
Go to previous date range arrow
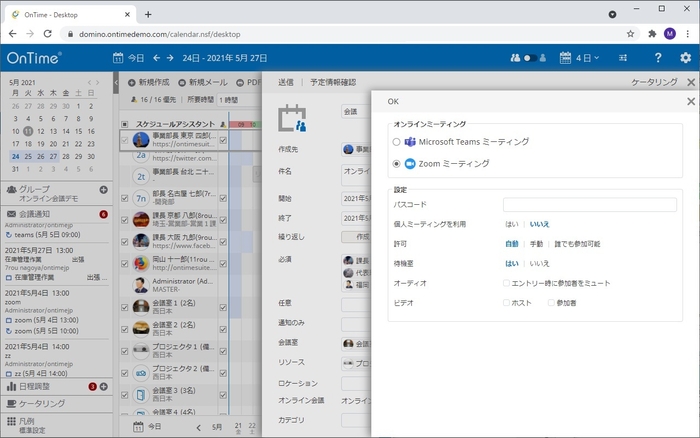[x=156, y=58]
